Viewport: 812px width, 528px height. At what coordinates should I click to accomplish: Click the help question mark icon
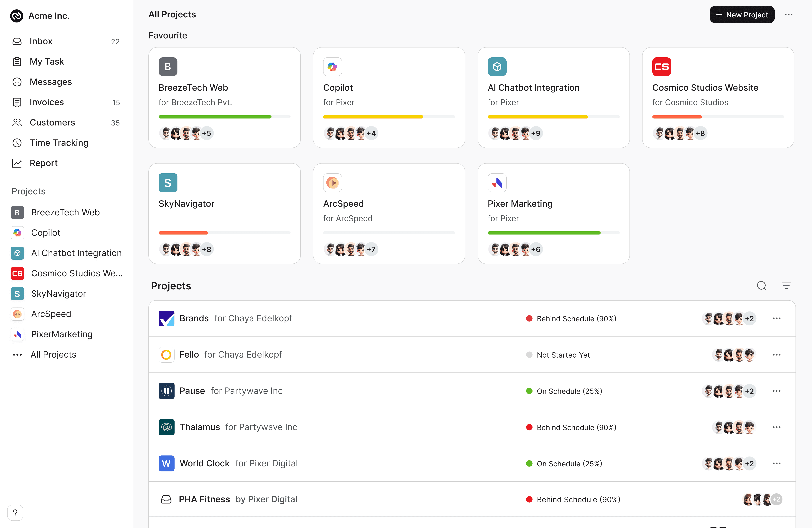point(15,512)
